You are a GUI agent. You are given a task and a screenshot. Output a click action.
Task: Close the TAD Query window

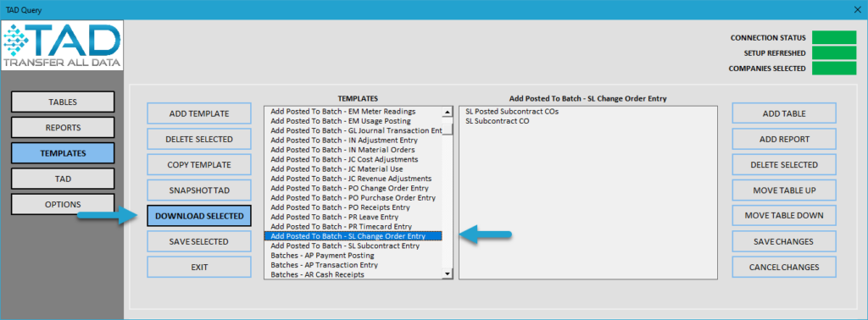(858, 10)
